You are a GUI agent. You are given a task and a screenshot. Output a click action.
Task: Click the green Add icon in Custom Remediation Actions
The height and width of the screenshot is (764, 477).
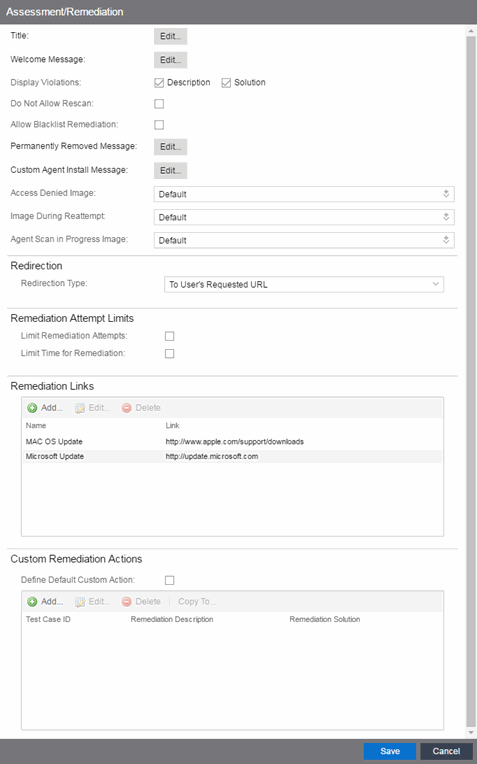[x=33, y=602]
